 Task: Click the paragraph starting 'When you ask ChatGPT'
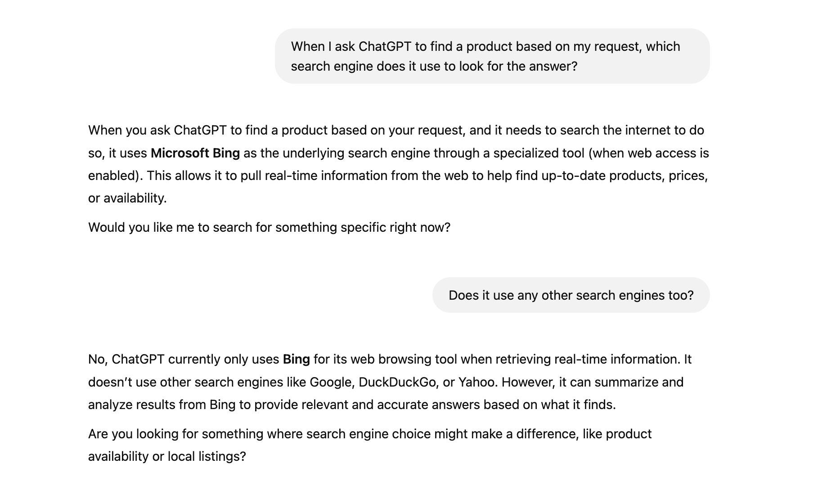399,164
